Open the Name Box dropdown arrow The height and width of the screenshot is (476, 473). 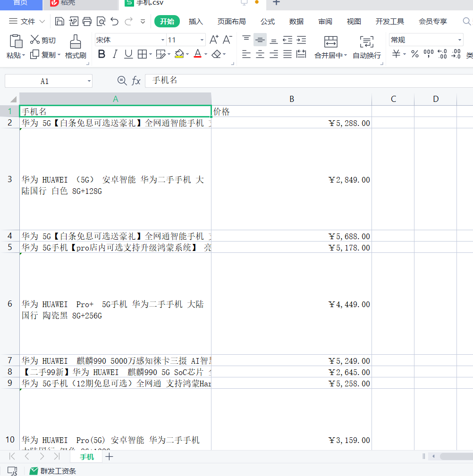coord(89,81)
